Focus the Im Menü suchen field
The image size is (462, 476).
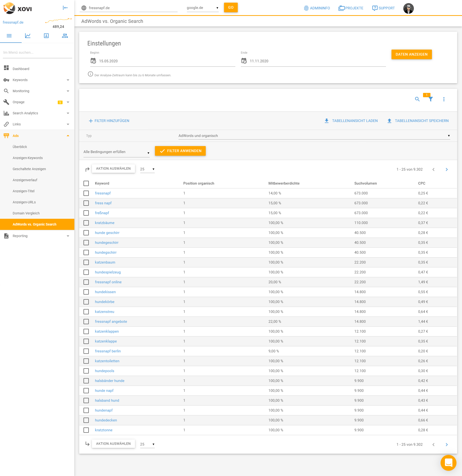coord(37,52)
